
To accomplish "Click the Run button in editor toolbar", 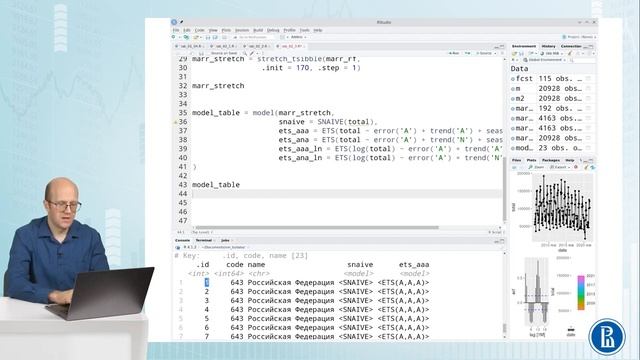I will (453, 53).
